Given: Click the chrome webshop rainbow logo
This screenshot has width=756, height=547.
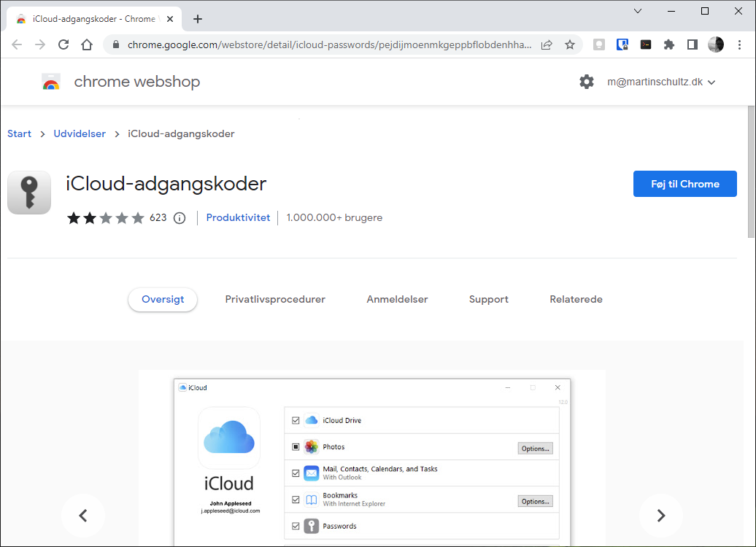Looking at the screenshot, I should 51,82.
